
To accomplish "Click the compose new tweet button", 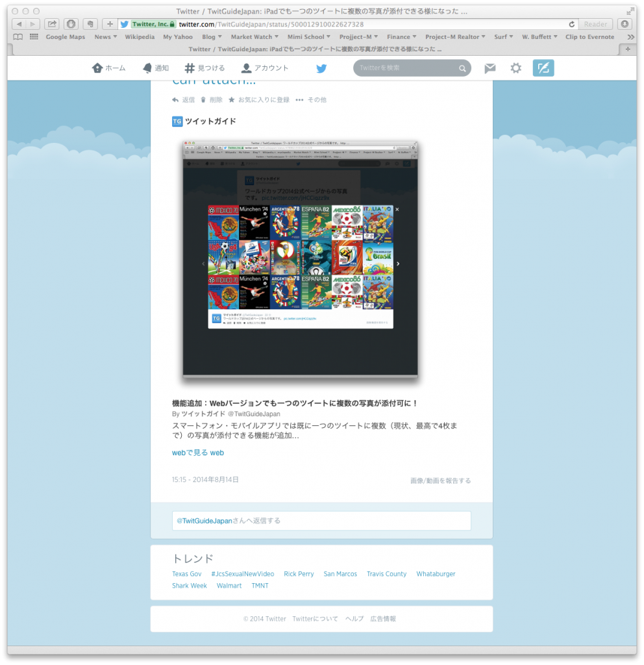I will click(543, 68).
